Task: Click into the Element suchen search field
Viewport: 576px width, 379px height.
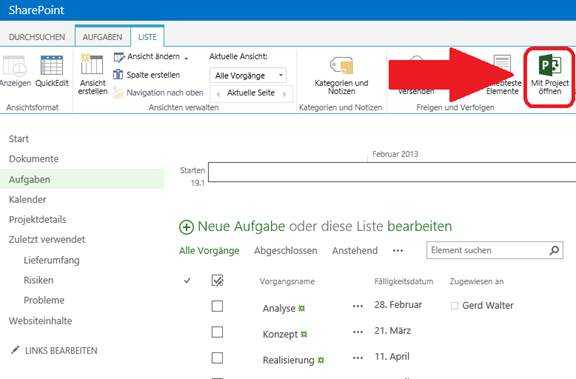Action: click(x=487, y=250)
